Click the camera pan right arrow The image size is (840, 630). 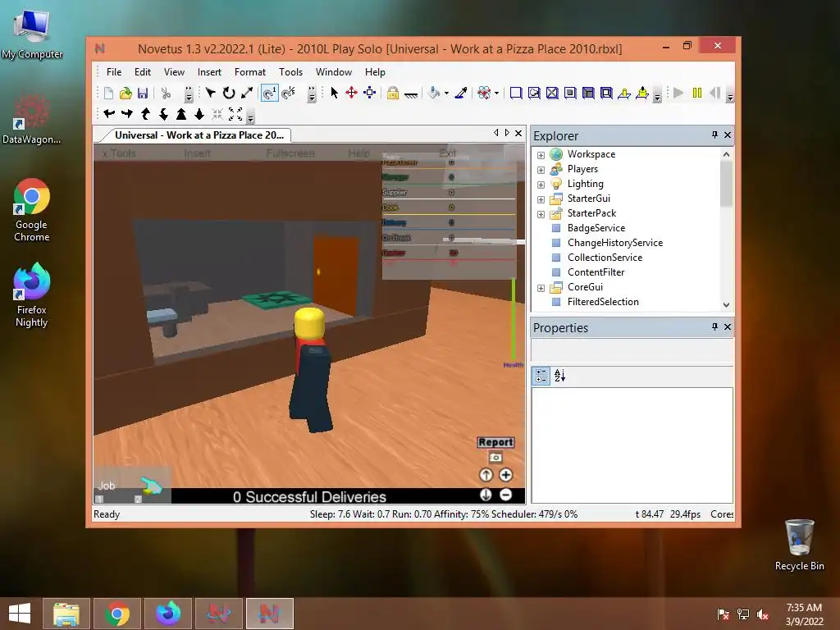point(127,113)
